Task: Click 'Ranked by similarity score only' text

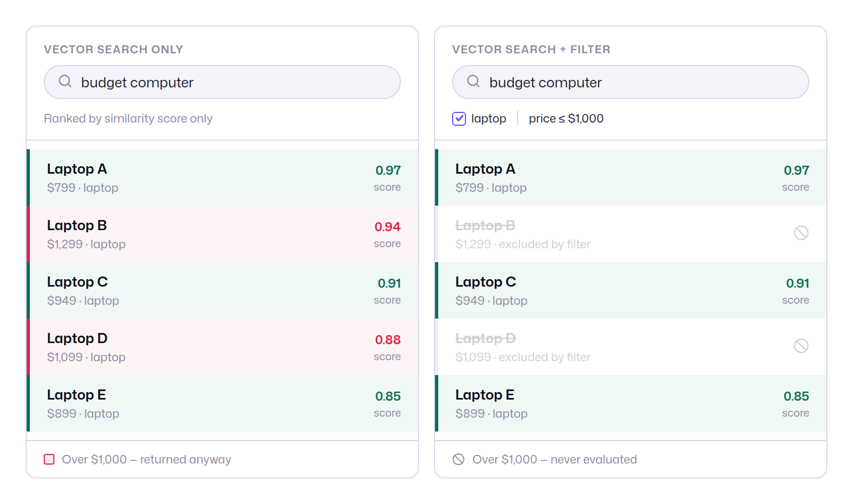Action: (128, 118)
